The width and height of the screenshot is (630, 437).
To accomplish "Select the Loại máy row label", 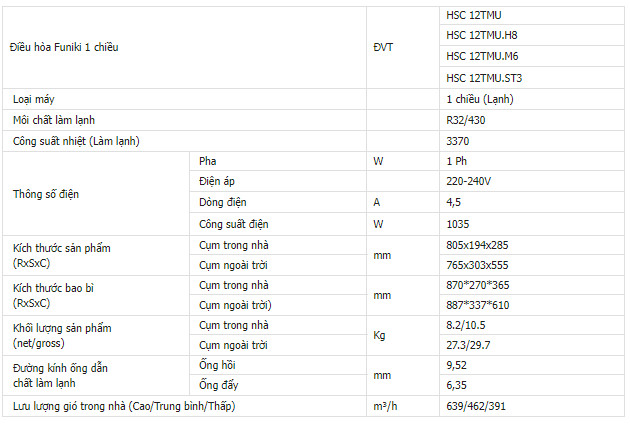I will 35,99.
